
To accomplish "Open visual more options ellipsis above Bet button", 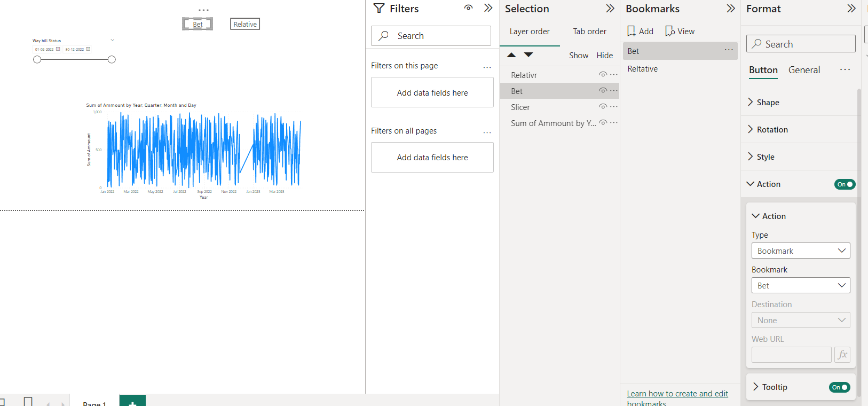I will pyautogui.click(x=203, y=10).
